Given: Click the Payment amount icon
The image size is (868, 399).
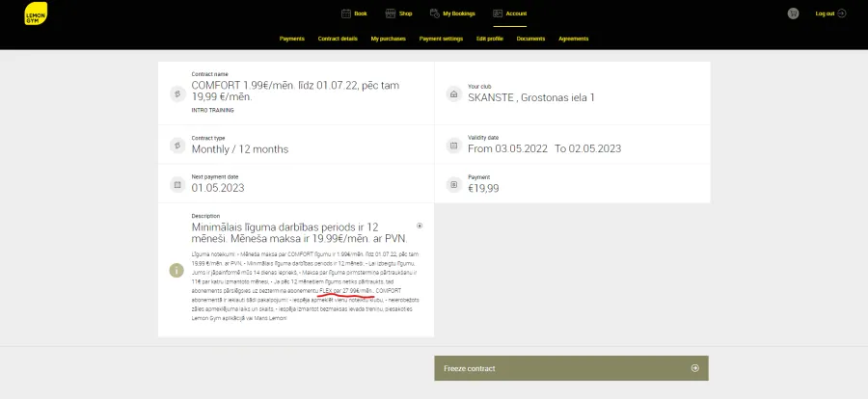Looking at the screenshot, I should pos(454,184).
